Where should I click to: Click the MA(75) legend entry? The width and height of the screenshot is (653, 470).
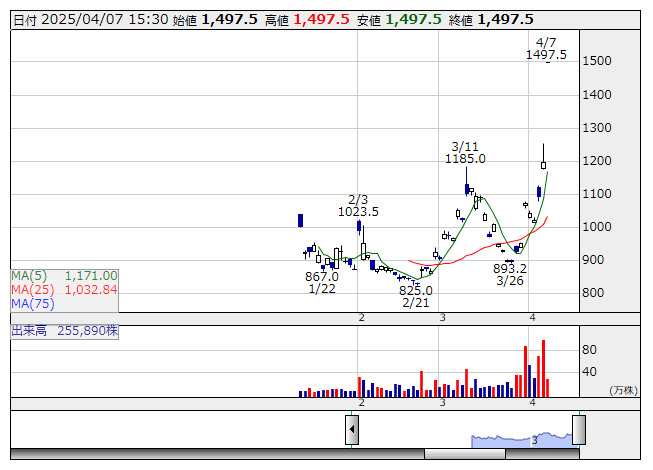[x=33, y=304]
